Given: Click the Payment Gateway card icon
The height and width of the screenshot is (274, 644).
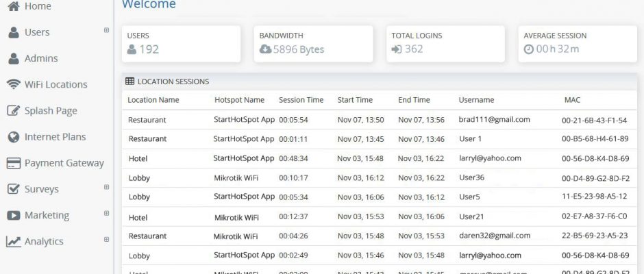Looking at the screenshot, I should (x=14, y=163).
